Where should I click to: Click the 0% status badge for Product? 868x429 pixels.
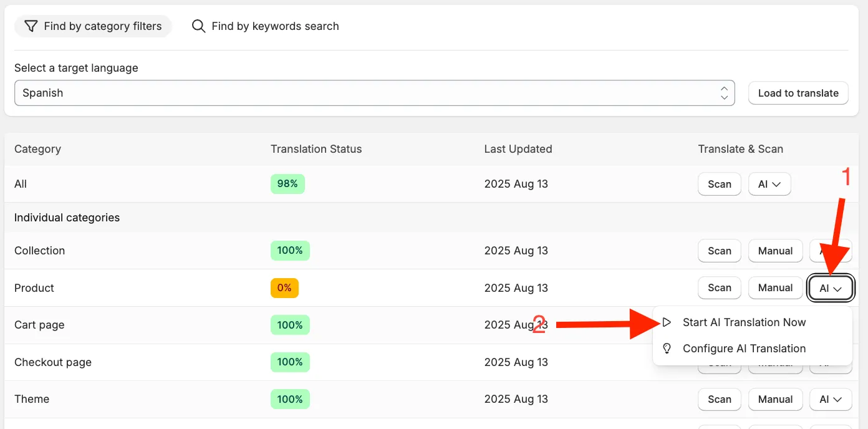(x=284, y=287)
